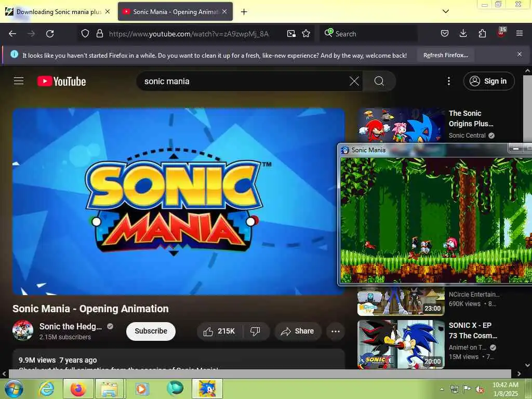Click the Firefox Search box
Image resolution: width=532 pixels, height=399 pixels.
pyautogui.click(x=369, y=34)
